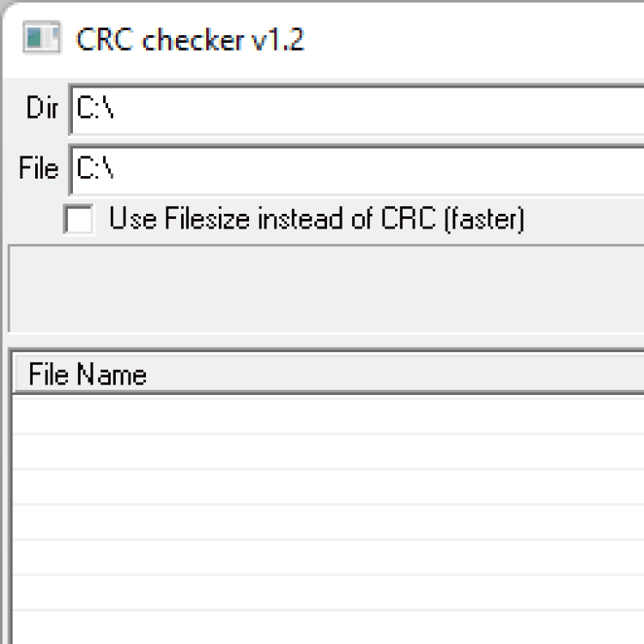The width and height of the screenshot is (644, 644).
Task: Select the first empty row under File Name
Action: 326,416
